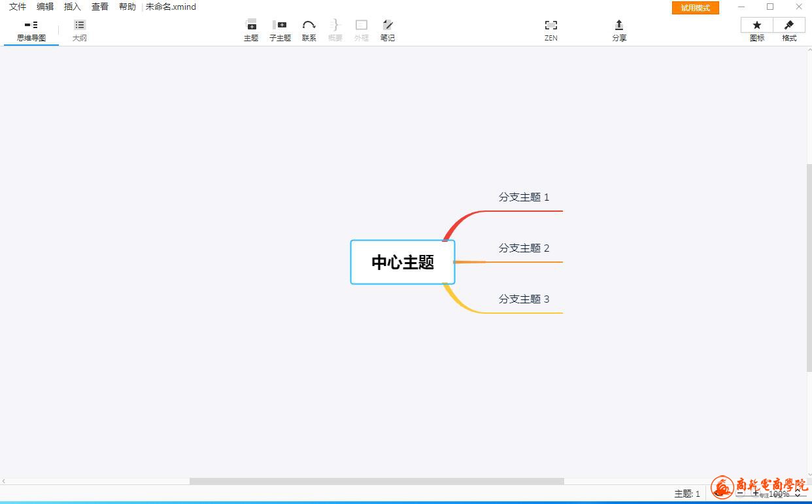The height and width of the screenshot is (504, 812).
Task: Open the 文件 menu
Action: click(x=18, y=7)
